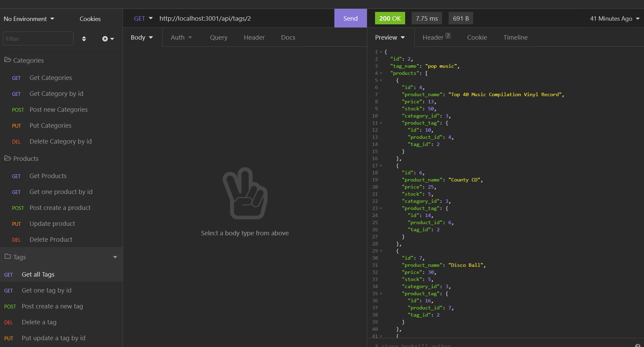Screen dimensions: 644x347
Task: Open the GET method dropdown
Action: (x=143, y=18)
